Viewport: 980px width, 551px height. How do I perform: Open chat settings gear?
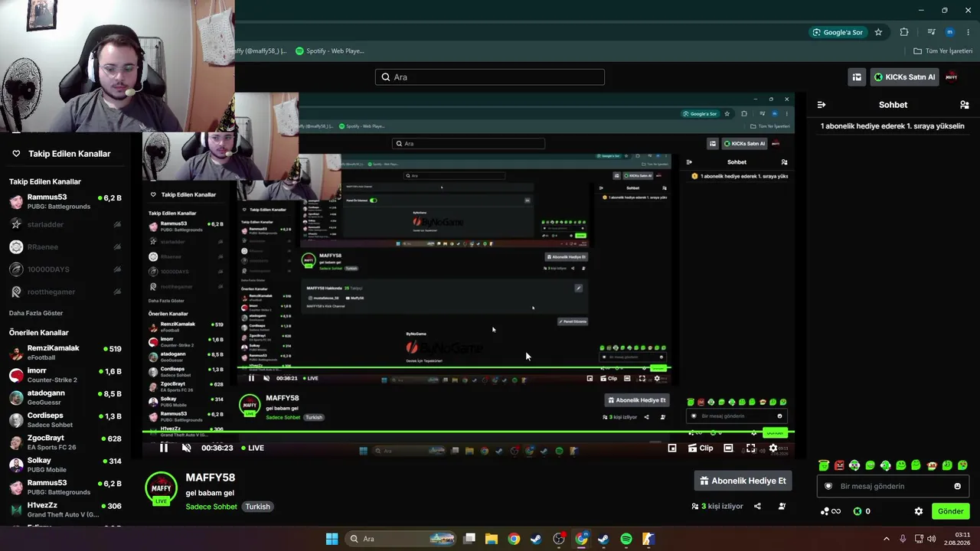pyautogui.click(x=919, y=511)
